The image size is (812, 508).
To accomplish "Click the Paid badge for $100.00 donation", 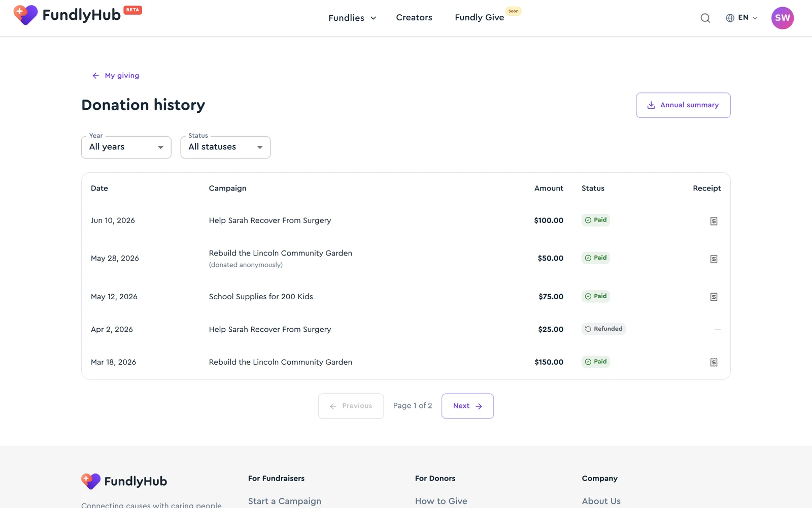I will coord(596,220).
